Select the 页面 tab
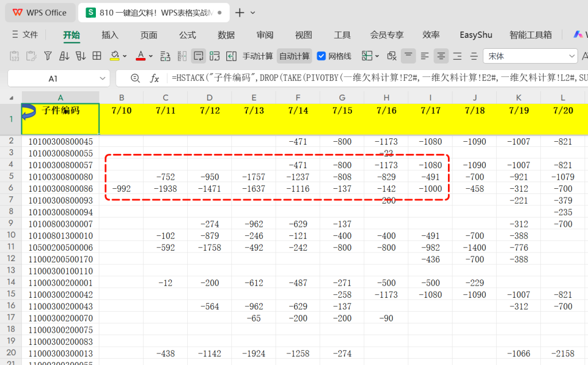588x365 pixels. coord(149,35)
